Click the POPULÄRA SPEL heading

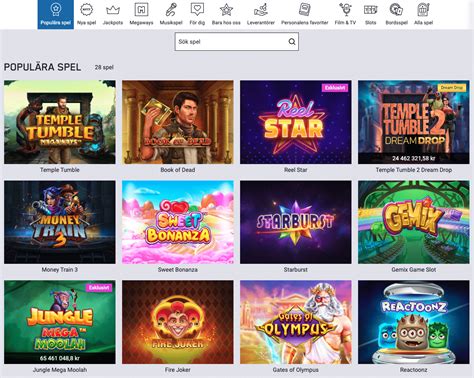pyautogui.click(x=42, y=67)
